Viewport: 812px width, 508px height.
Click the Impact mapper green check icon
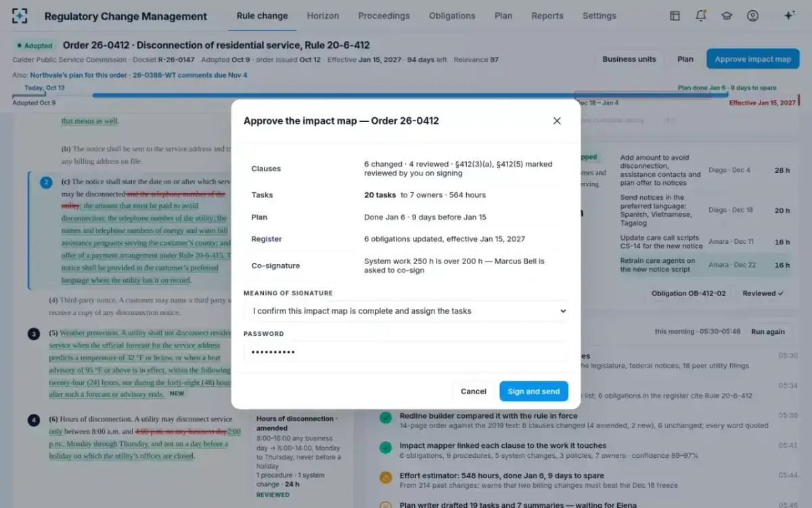point(386,448)
